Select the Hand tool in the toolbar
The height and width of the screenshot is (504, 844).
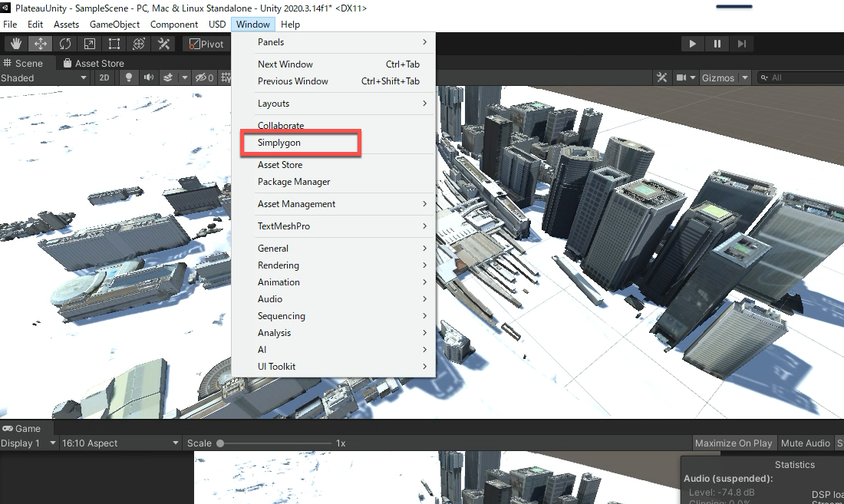pyautogui.click(x=15, y=44)
